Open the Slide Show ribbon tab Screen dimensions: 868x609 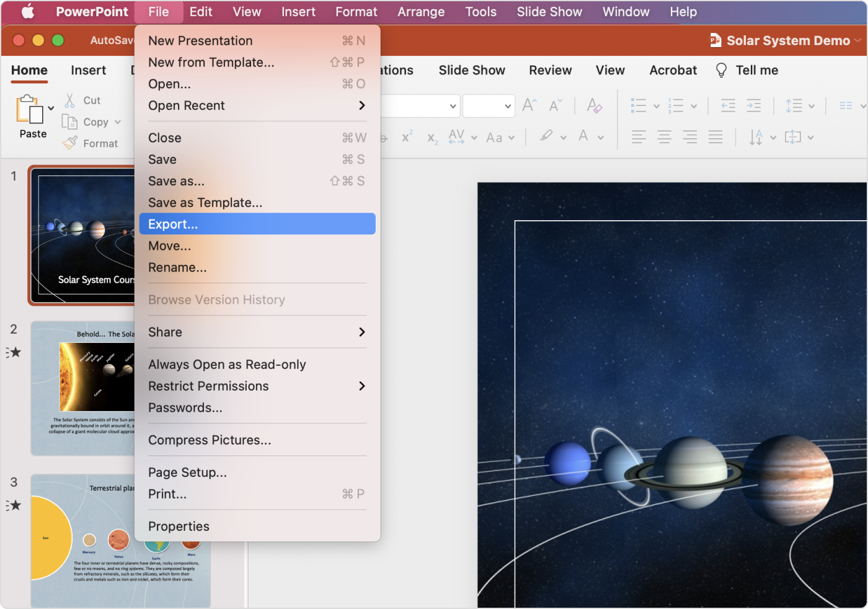pyautogui.click(x=472, y=70)
